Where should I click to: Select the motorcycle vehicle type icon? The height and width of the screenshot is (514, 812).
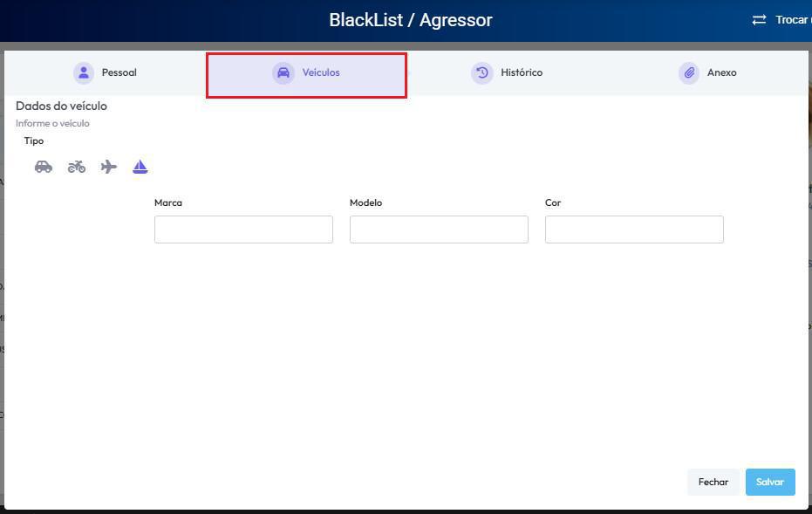click(77, 167)
